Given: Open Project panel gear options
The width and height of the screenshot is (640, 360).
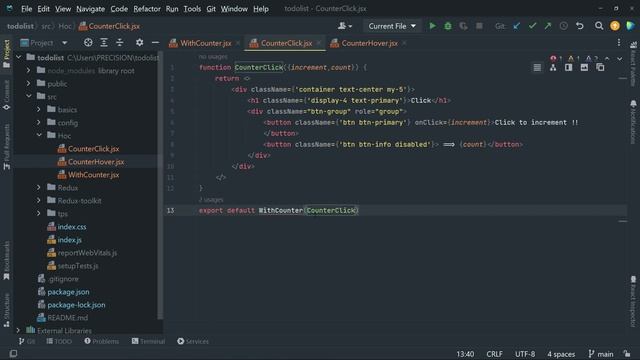Looking at the screenshot, I should pyautogui.click(x=140, y=42).
